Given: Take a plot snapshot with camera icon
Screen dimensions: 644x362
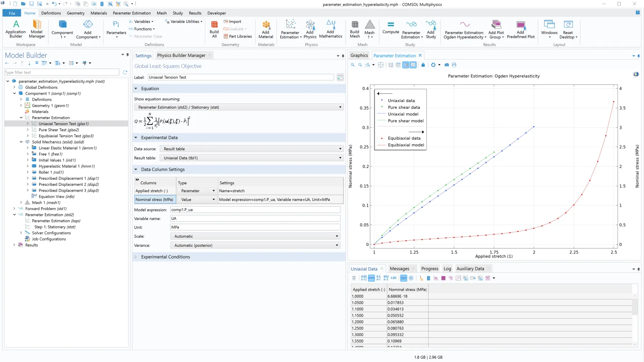Looking at the screenshot, I should click(447, 65).
